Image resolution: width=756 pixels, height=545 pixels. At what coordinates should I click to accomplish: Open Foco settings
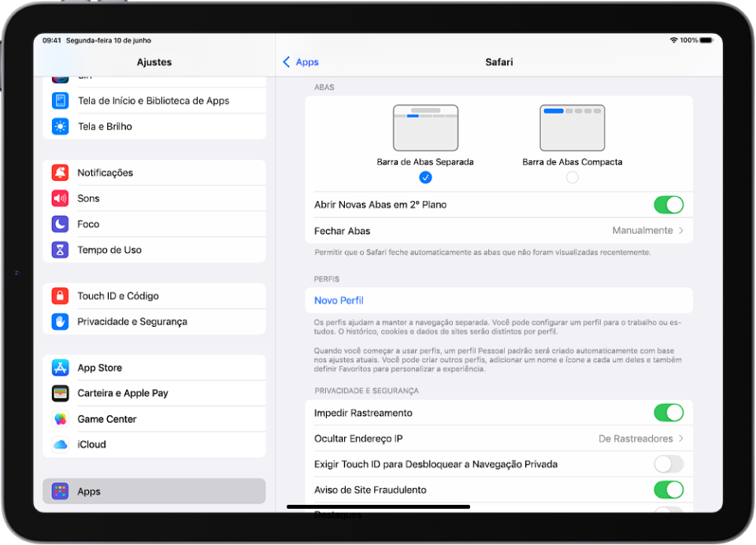point(154,224)
